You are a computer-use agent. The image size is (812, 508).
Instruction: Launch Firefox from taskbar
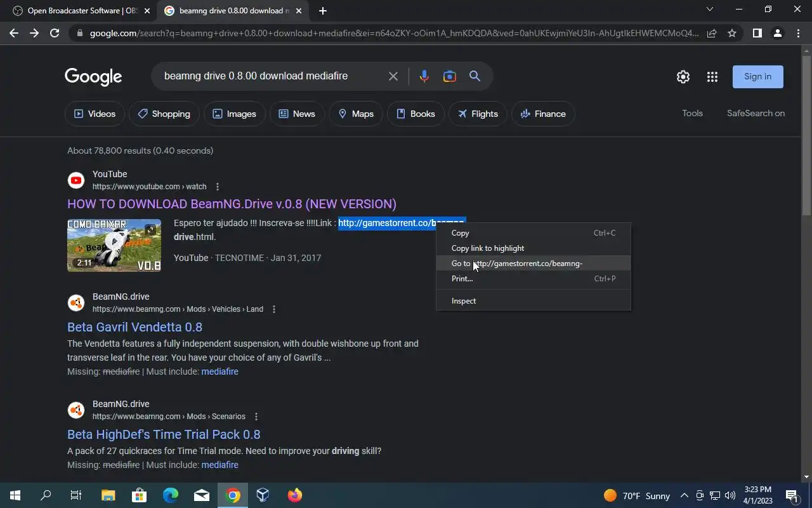tap(294, 495)
